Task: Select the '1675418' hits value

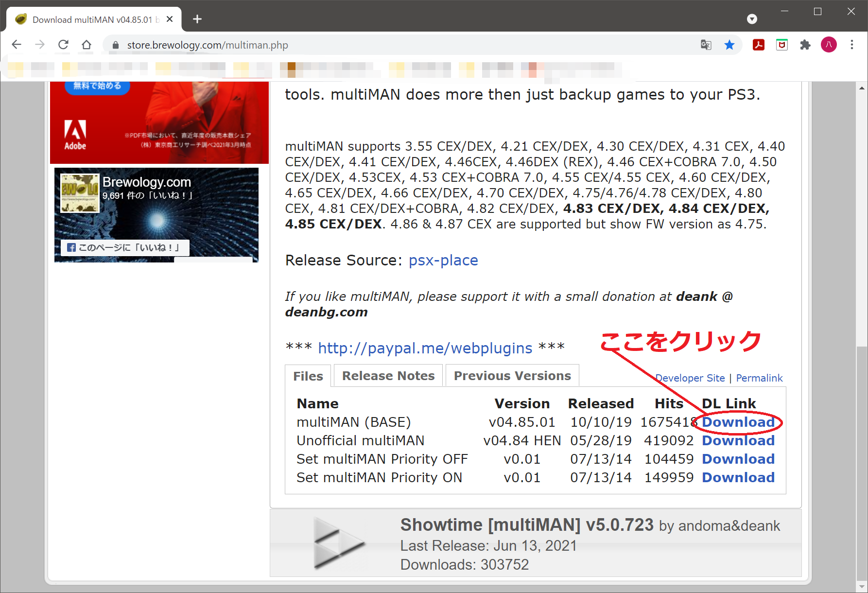Action: (669, 422)
